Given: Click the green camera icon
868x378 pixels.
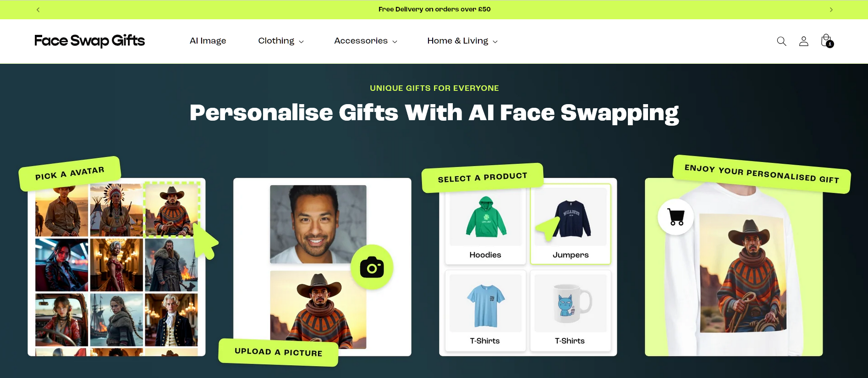Looking at the screenshot, I should pyautogui.click(x=372, y=267).
